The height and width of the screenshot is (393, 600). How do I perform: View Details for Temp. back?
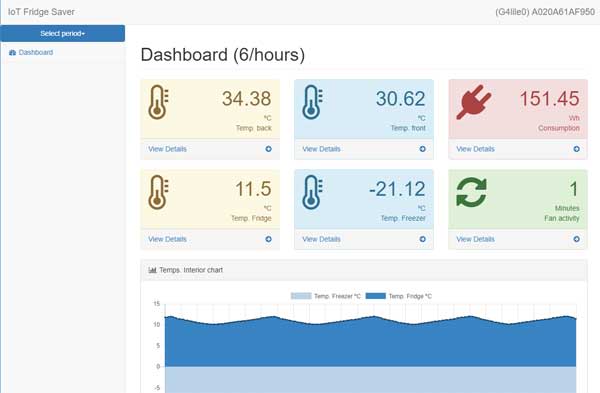pyautogui.click(x=167, y=149)
